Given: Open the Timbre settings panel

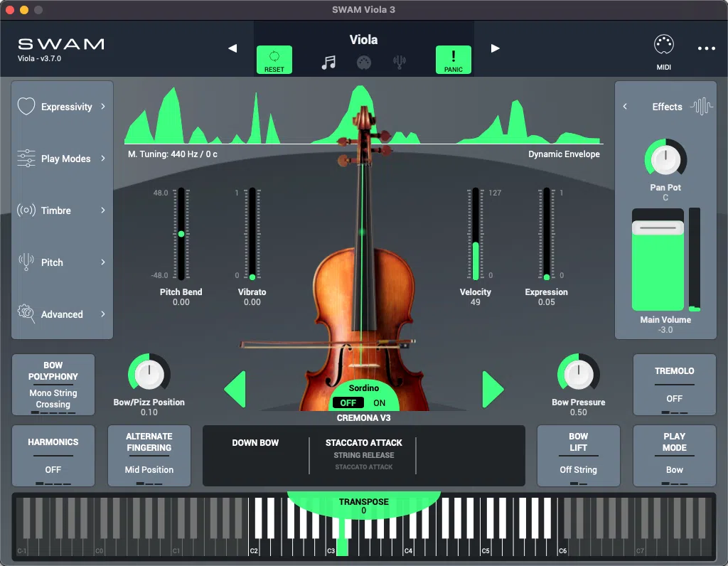Looking at the screenshot, I should [60, 210].
